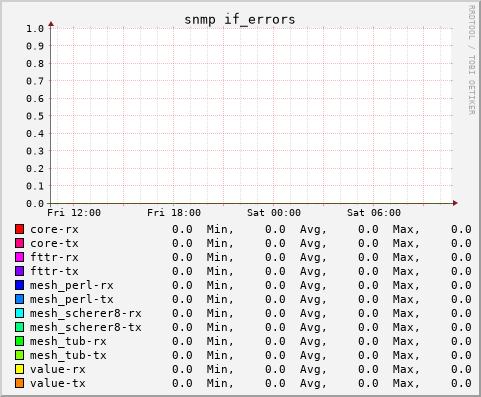Click the pink core-tx legend swatch
Screen dimensions: 481x397
pos(19,243)
